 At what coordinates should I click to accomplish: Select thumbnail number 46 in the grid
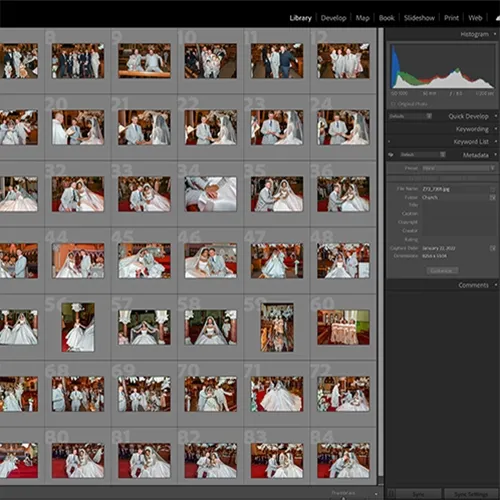[x=210, y=261]
